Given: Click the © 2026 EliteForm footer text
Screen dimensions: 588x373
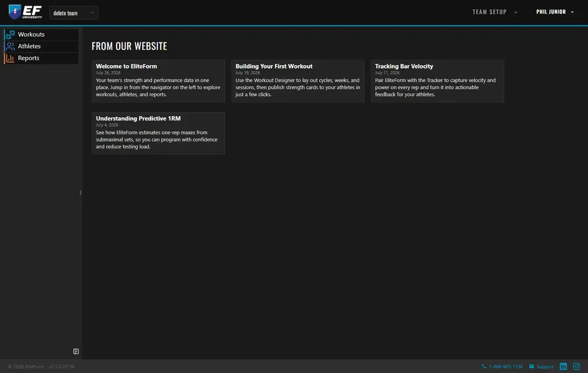Looking at the screenshot, I should pyautogui.click(x=26, y=367).
